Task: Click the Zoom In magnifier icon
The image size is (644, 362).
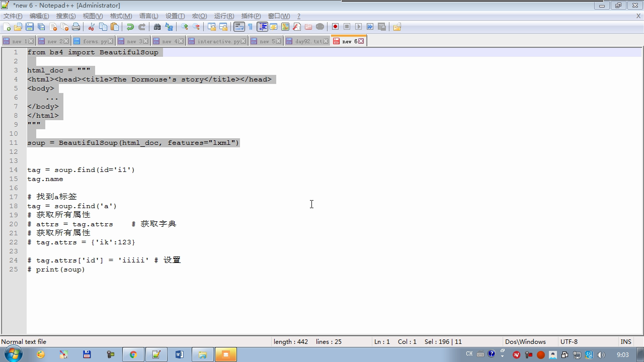Action: click(185, 27)
